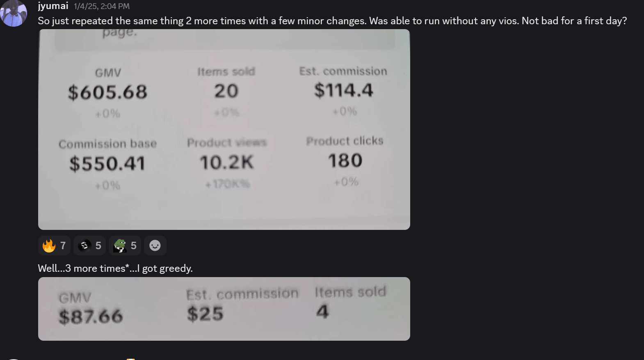Screen dimensions: 644x360
Task: Toggle the black coin emoji reaction
Action: tap(90, 245)
